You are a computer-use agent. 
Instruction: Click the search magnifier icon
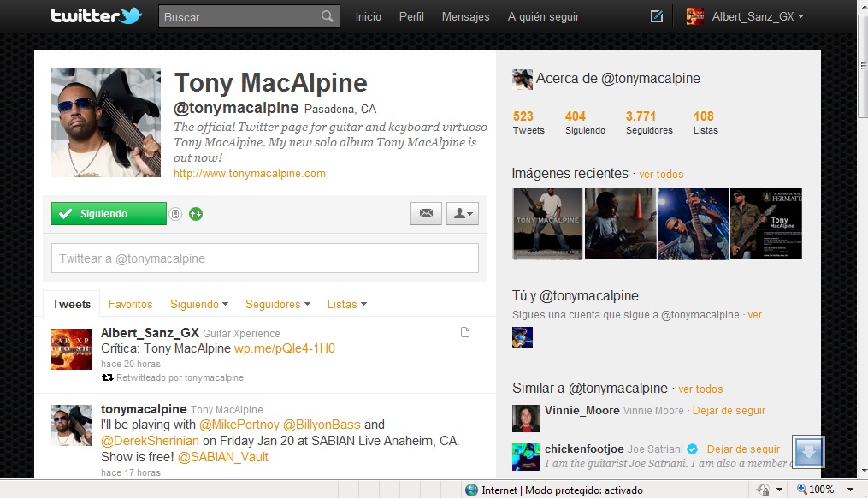point(328,16)
